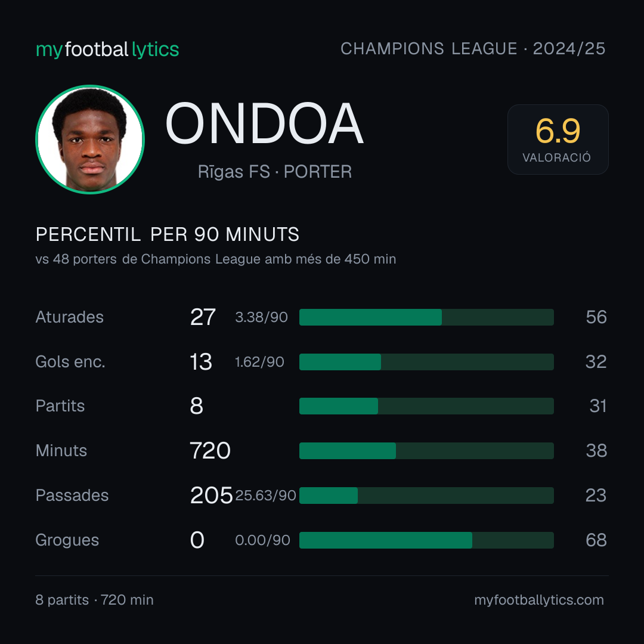Click the Aturades percentile bar
Screen dimensions: 644x644
pyautogui.click(x=426, y=317)
